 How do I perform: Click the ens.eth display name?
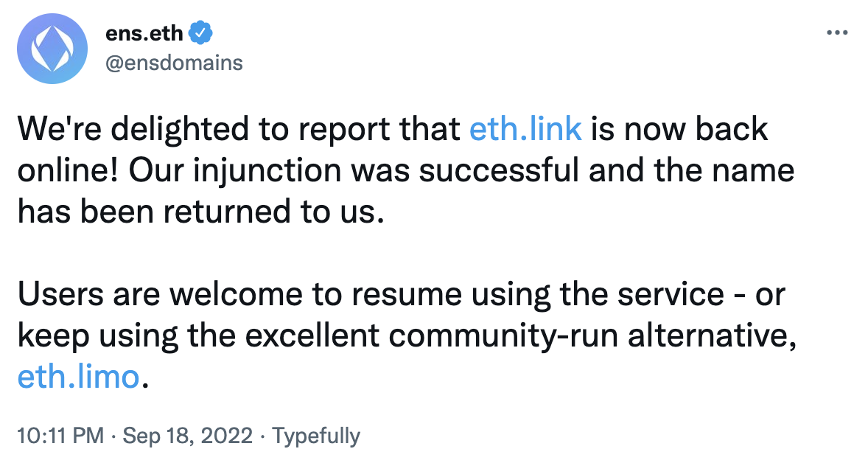pyautogui.click(x=144, y=33)
